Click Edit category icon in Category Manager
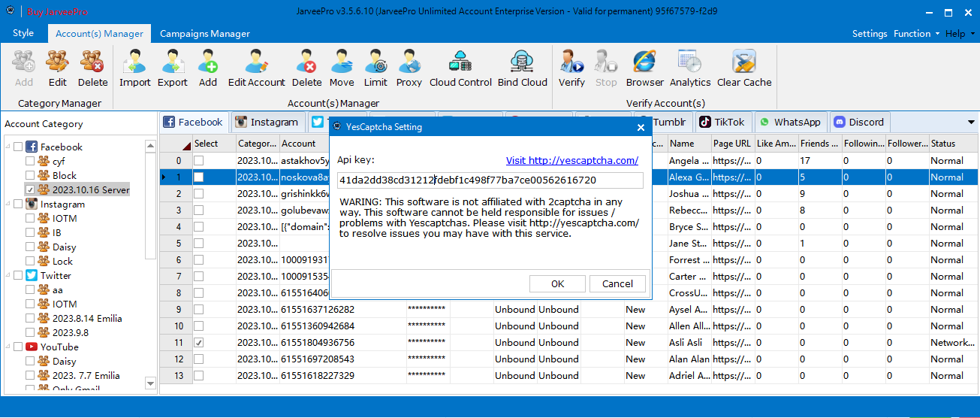 58,68
